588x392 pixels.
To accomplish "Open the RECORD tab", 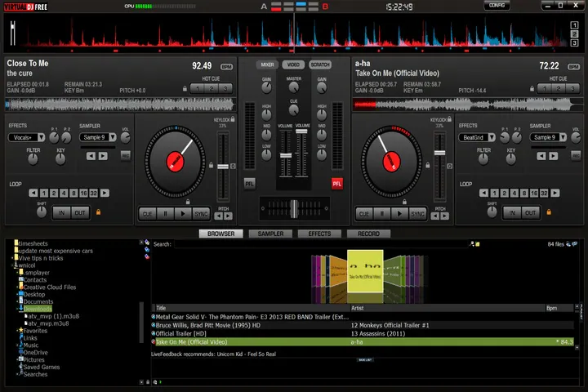I will tap(368, 234).
